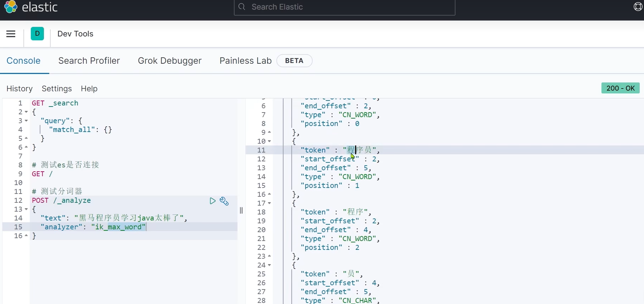The height and width of the screenshot is (304, 644).
Task: Open the console Settings
Action: (x=57, y=88)
